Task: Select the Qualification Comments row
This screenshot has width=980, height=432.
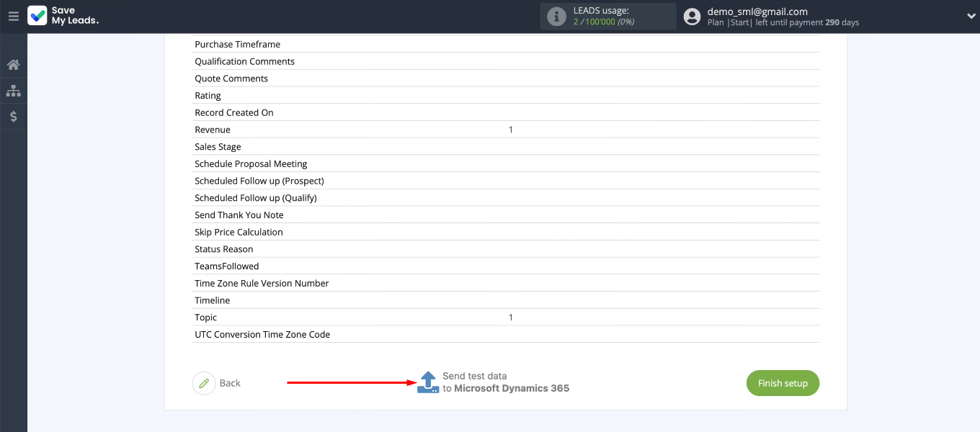Action: (505, 61)
